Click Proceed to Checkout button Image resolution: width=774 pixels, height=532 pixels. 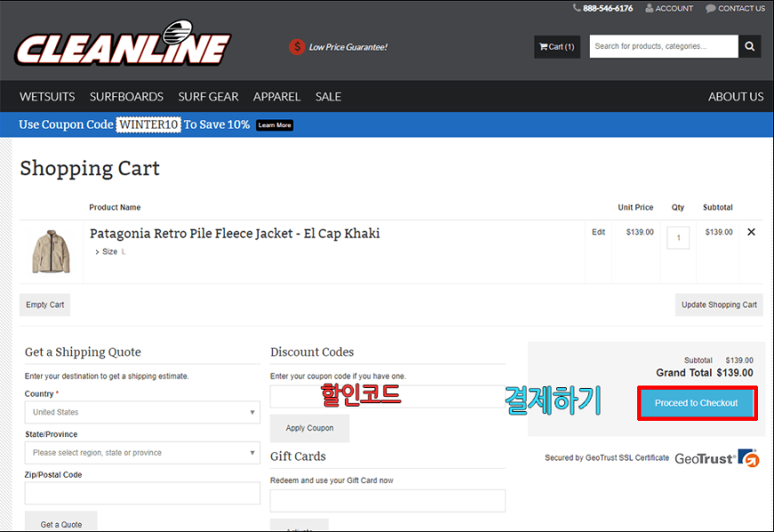(x=697, y=403)
